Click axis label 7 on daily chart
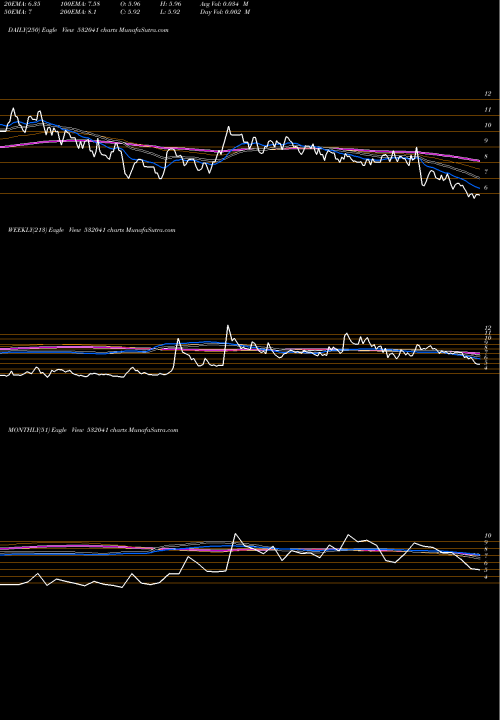 [486, 172]
